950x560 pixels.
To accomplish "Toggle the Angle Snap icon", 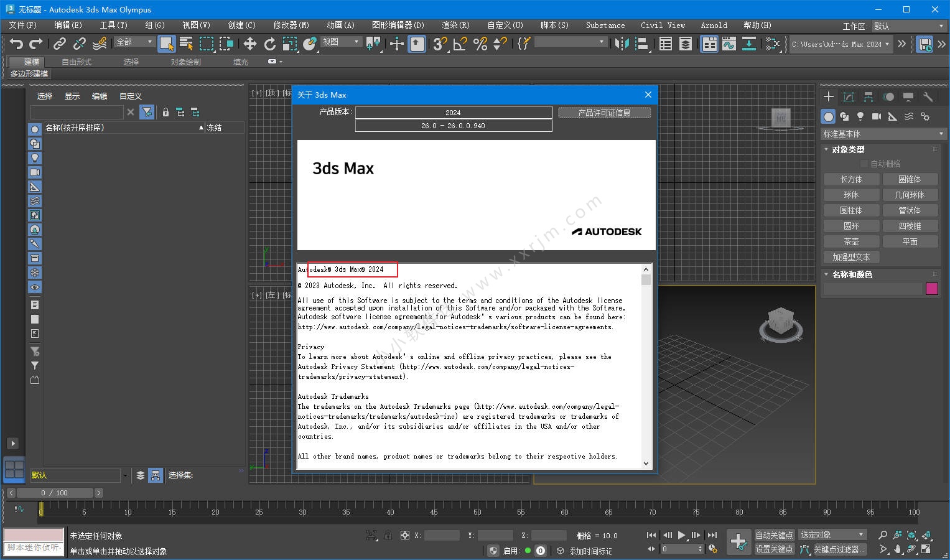I will pos(460,44).
